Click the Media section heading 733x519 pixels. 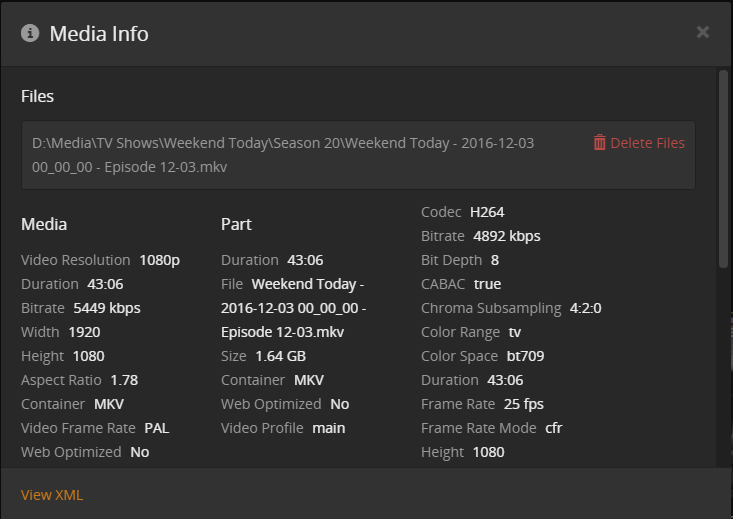pos(44,224)
